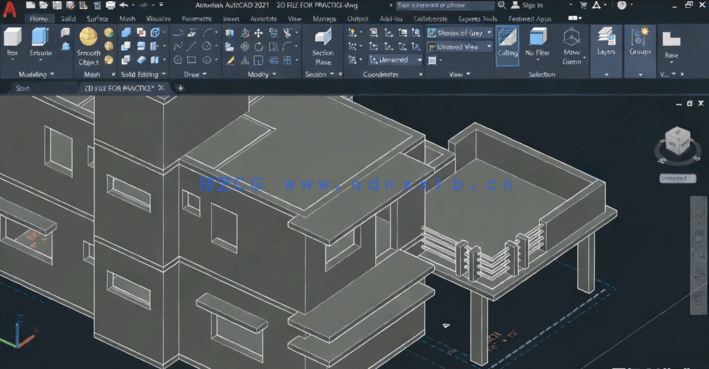
Task: Switch to the Visualize ribbon tab
Action: coord(158,19)
